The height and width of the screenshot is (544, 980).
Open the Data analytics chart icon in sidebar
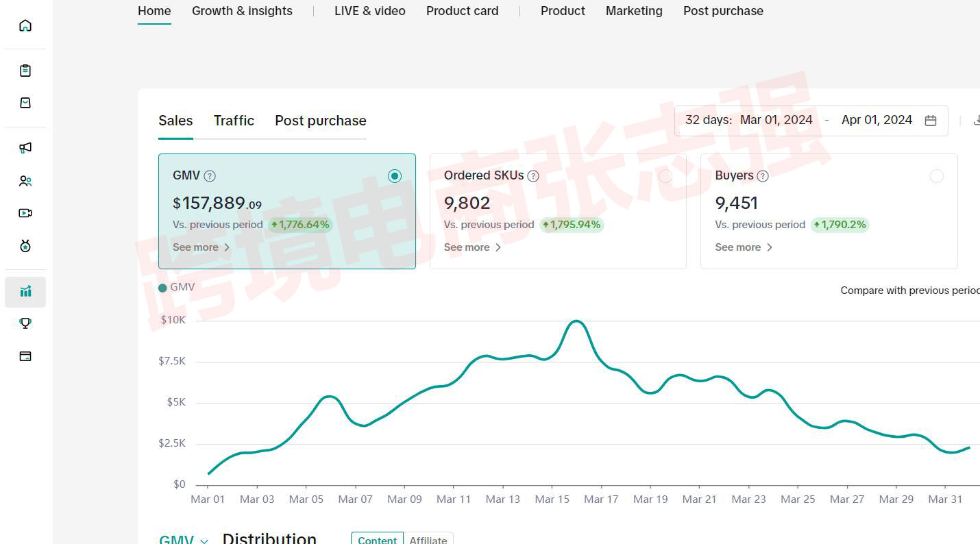pyautogui.click(x=25, y=292)
